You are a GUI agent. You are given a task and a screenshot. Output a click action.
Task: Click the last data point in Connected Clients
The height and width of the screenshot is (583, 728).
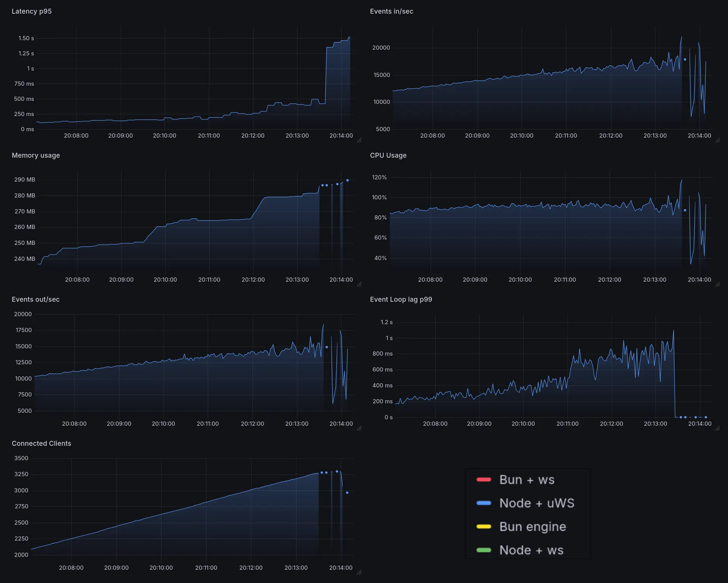[x=347, y=493]
